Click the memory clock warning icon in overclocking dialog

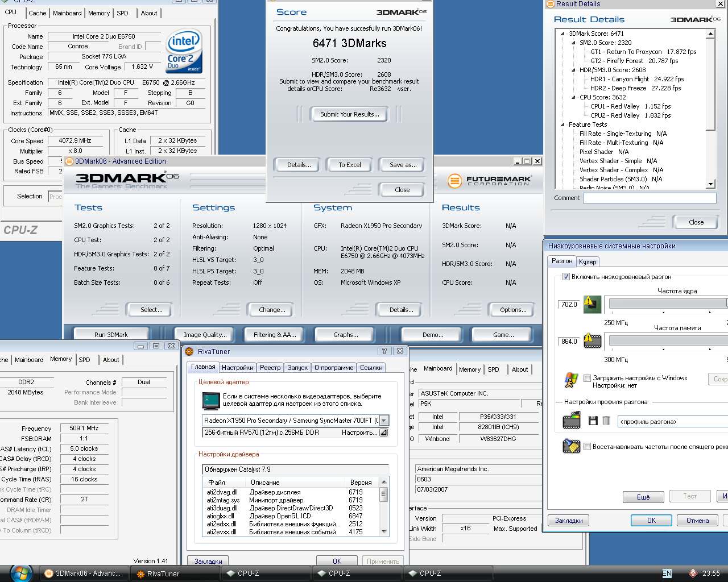(x=592, y=341)
